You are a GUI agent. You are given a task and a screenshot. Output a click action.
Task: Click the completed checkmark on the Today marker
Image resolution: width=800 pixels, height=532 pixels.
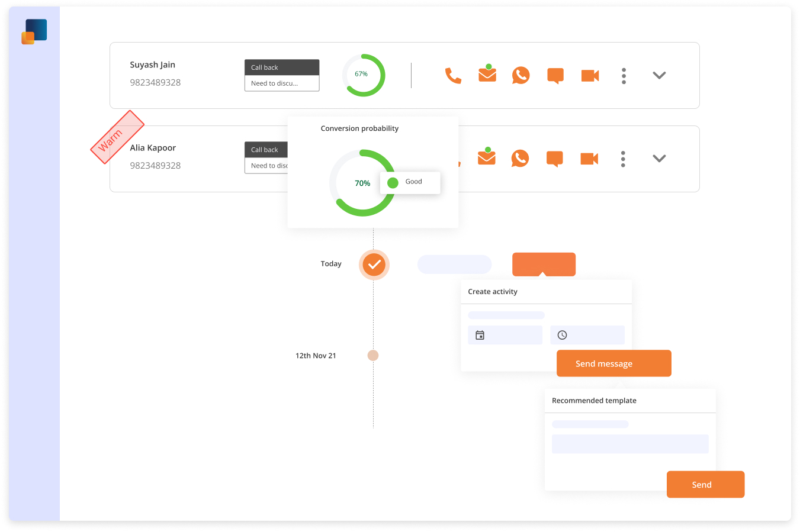click(x=374, y=264)
